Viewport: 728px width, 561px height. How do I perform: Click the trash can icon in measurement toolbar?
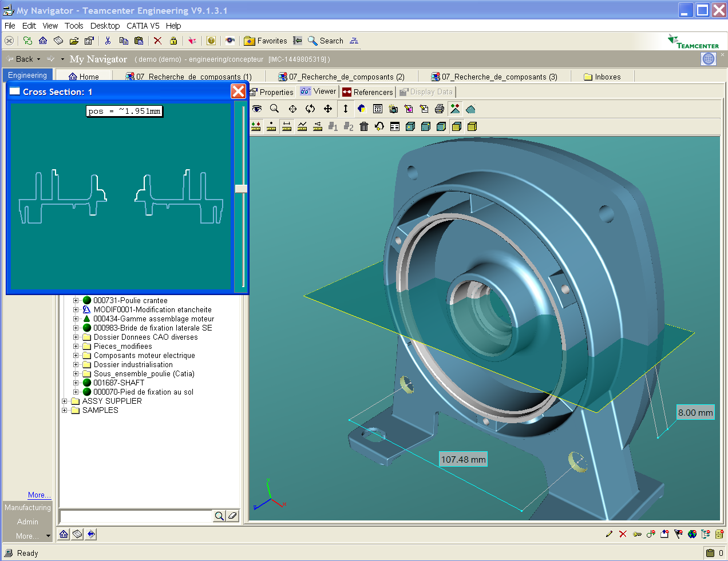click(x=364, y=126)
